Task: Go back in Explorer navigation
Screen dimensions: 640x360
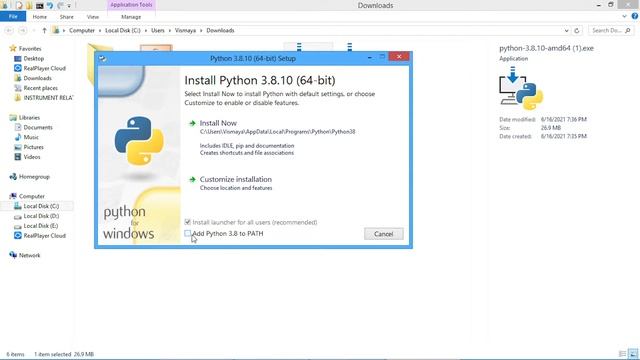Action: pos(9,31)
